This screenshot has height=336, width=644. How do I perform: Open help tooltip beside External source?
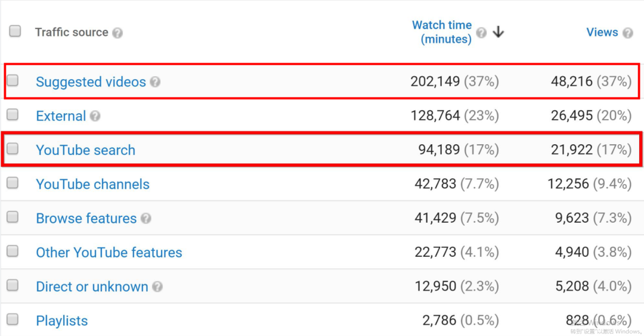(95, 116)
